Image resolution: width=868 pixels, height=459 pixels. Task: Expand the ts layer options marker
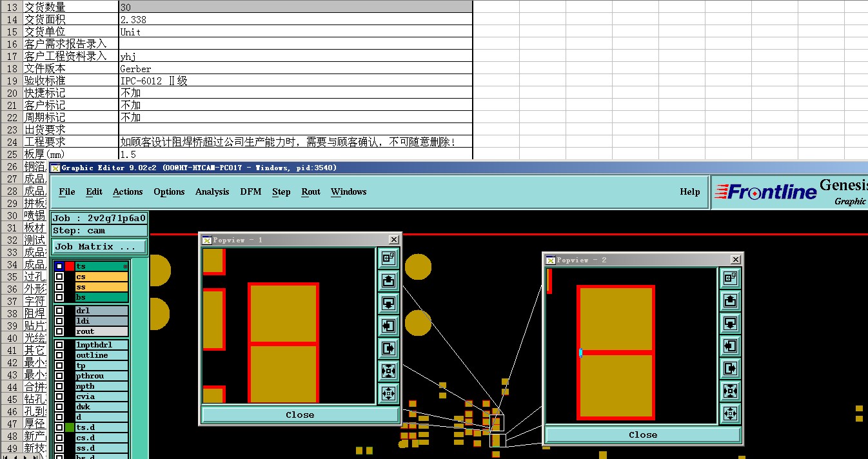click(x=125, y=266)
